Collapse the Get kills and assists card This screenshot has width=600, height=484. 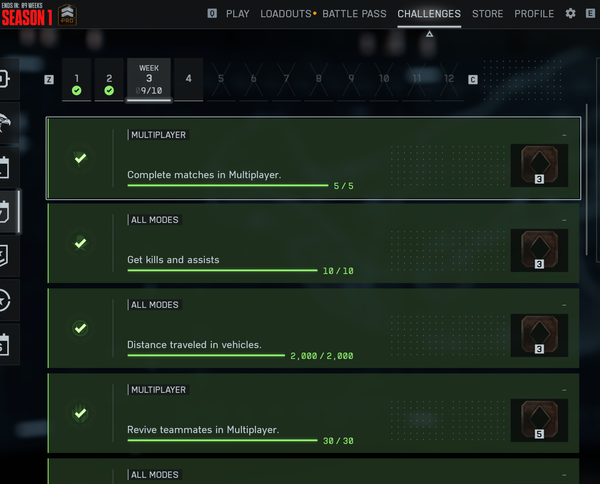(564, 220)
